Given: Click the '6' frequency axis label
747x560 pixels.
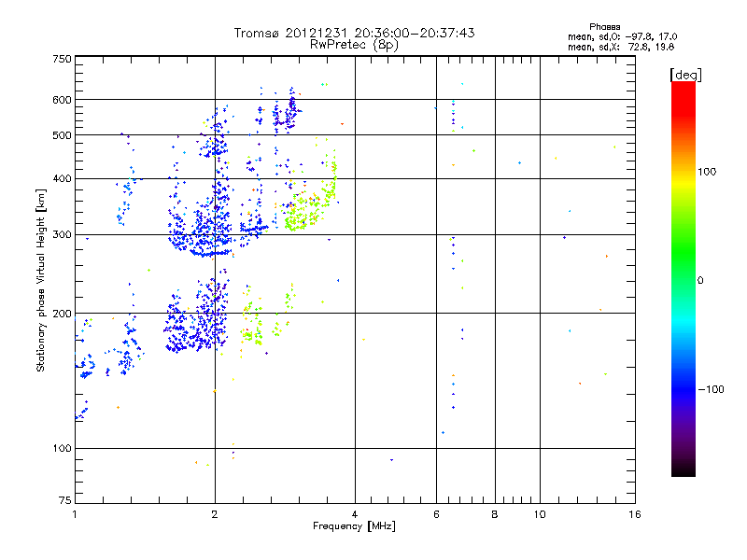Looking at the screenshot, I should [436, 514].
